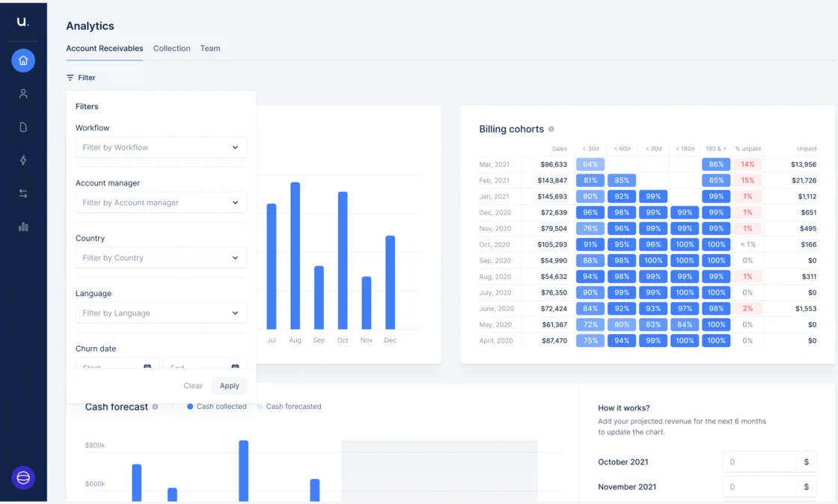Click the Dec bar in the chart

(390, 283)
